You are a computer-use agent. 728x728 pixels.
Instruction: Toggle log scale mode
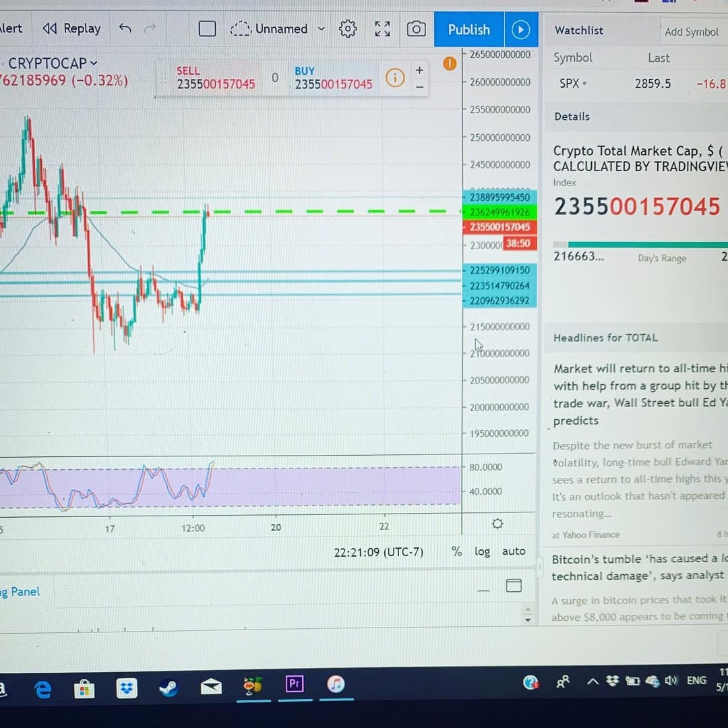click(x=482, y=551)
